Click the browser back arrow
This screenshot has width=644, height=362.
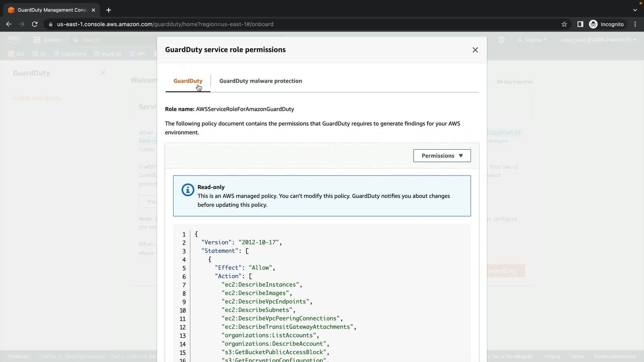tap(9, 24)
